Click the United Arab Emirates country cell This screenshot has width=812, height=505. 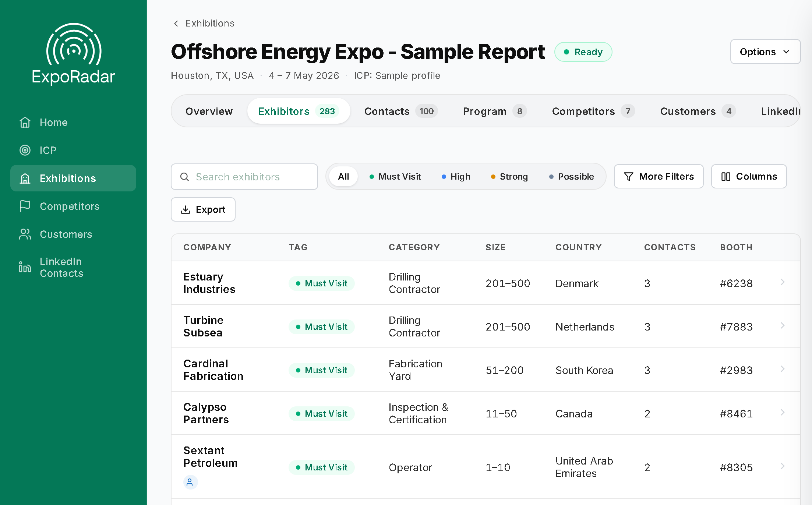(x=585, y=467)
